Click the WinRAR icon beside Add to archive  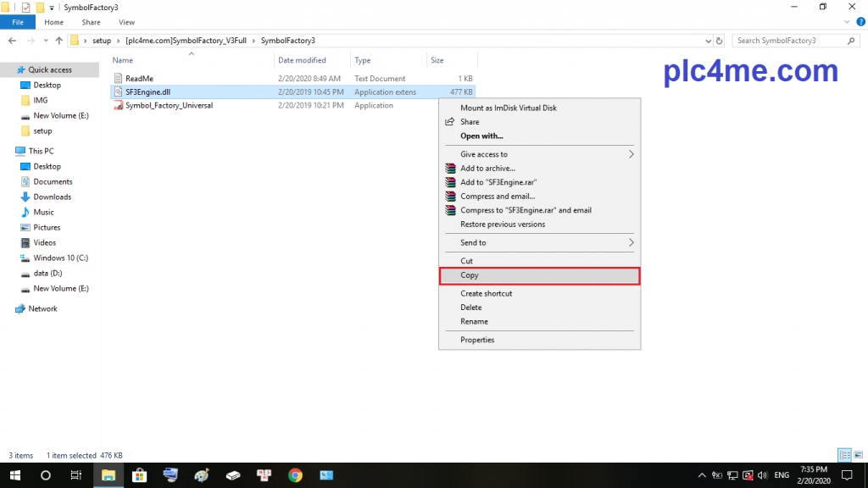click(451, 169)
